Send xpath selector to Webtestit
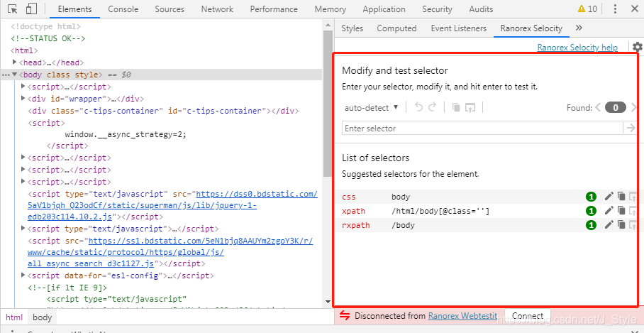The width and height of the screenshot is (644, 333). coord(633,211)
